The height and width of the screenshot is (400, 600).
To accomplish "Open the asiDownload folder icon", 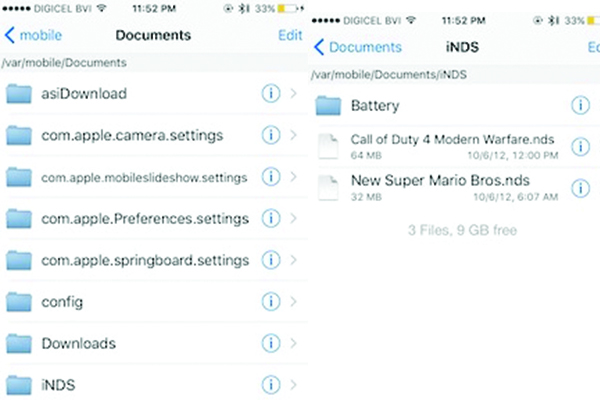I will coord(20,94).
